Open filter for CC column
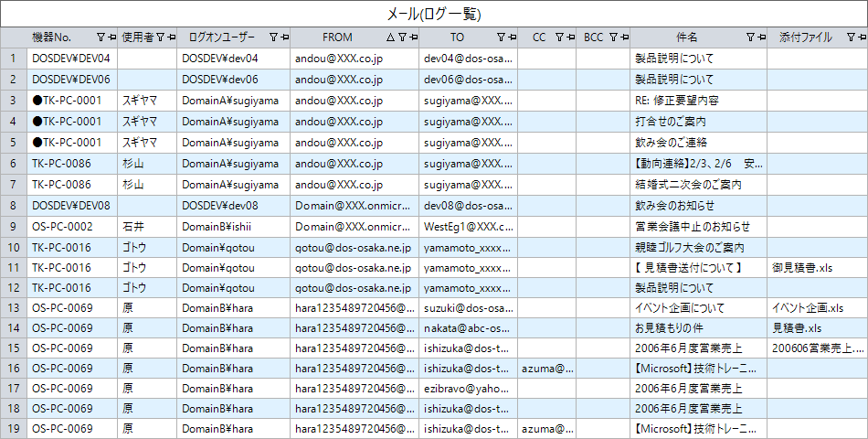This screenshot has width=868, height=439. (x=559, y=37)
